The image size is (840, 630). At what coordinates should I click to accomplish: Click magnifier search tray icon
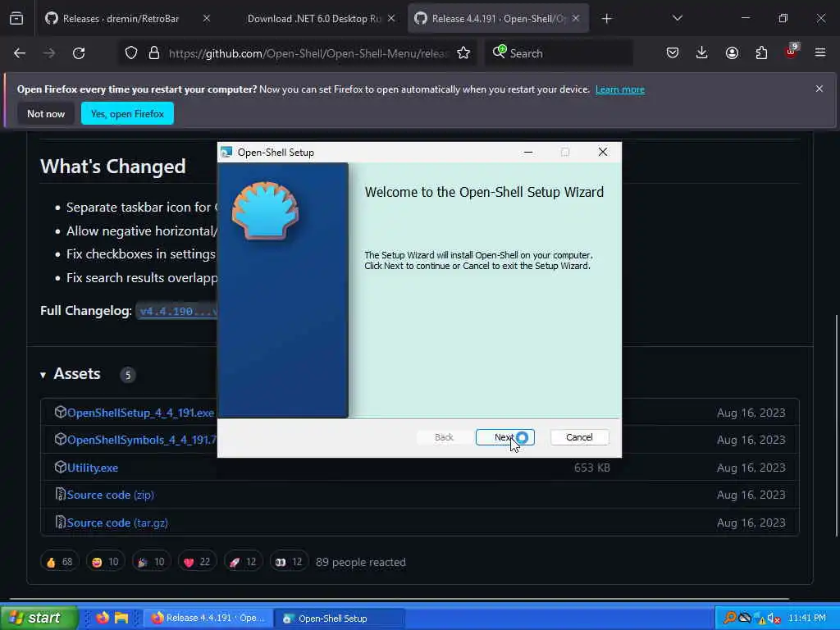pos(729,619)
